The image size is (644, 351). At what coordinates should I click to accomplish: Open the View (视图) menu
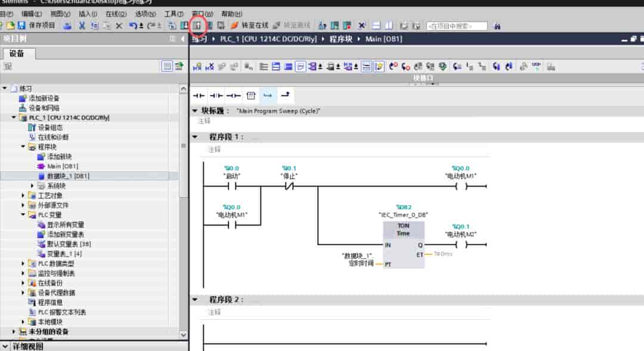(60, 14)
